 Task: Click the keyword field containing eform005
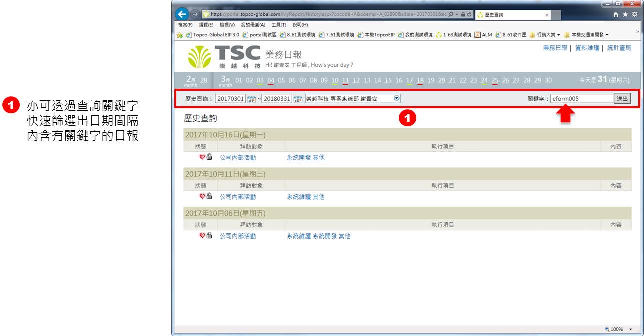coord(582,99)
